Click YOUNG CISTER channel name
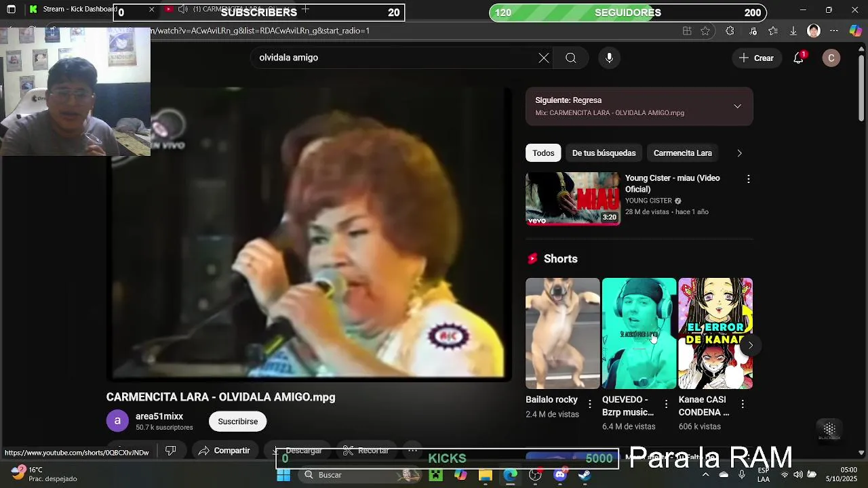Screen dimensions: 868x488 pos(648,201)
